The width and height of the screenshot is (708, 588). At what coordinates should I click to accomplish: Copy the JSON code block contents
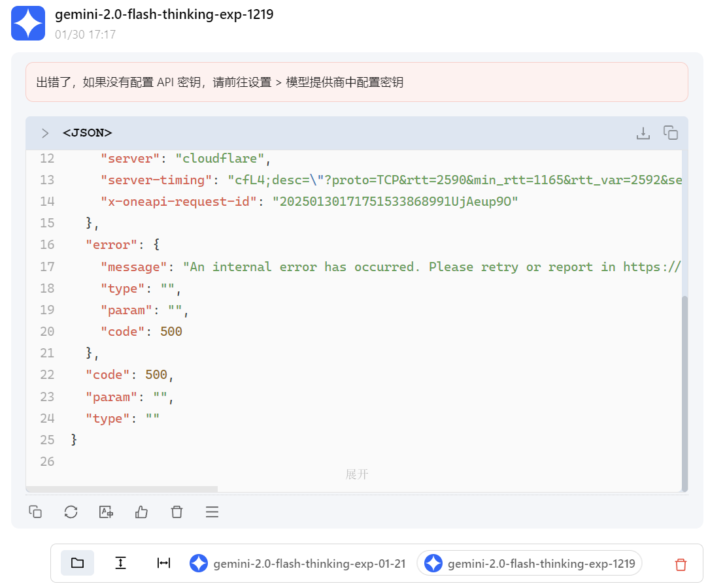[x=671, y=133]
